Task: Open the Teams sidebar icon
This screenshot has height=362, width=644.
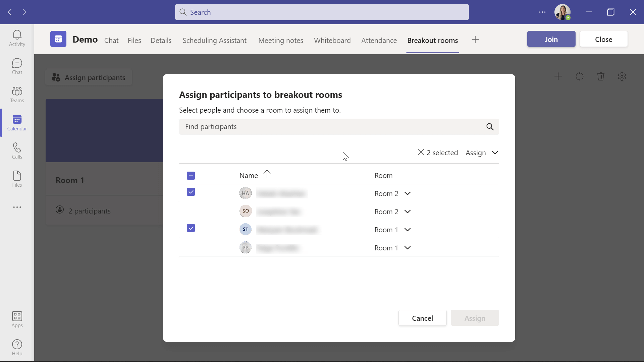Action: (x=17, y=94)
